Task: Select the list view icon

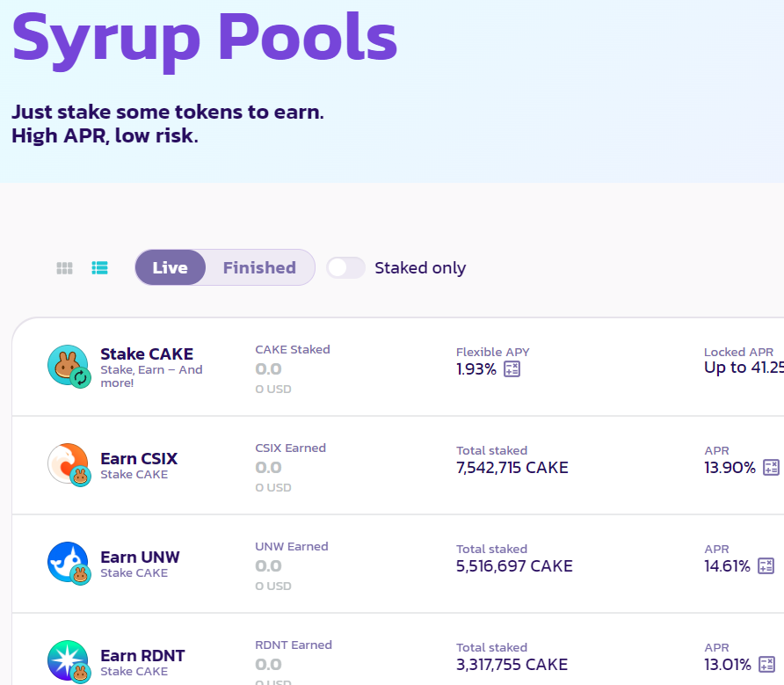Action: pyautogui.click(x=99, y=268)
